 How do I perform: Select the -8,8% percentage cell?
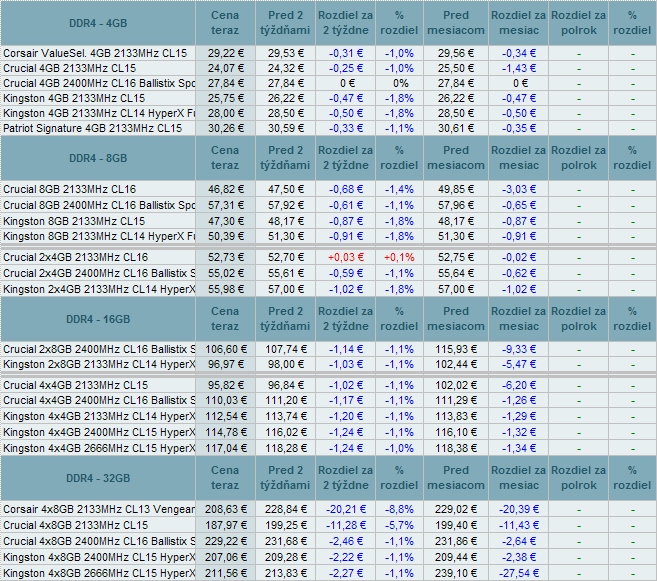tap(399, 509)
